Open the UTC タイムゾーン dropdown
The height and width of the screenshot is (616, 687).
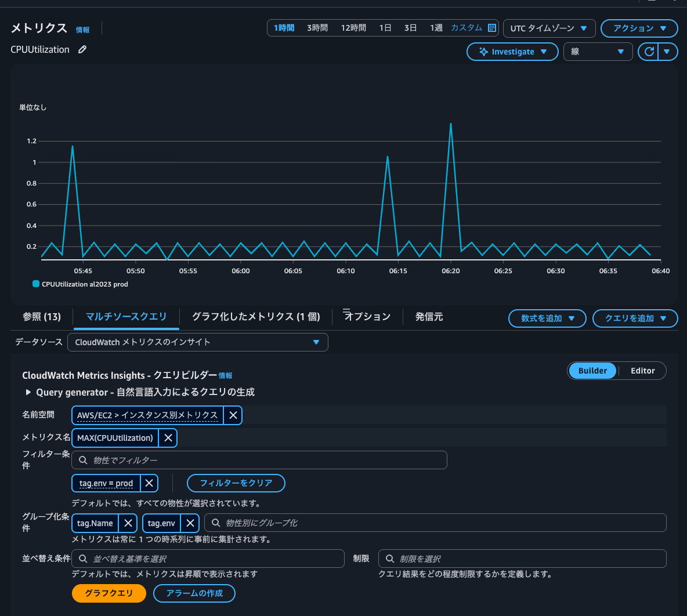coord(549,28)
